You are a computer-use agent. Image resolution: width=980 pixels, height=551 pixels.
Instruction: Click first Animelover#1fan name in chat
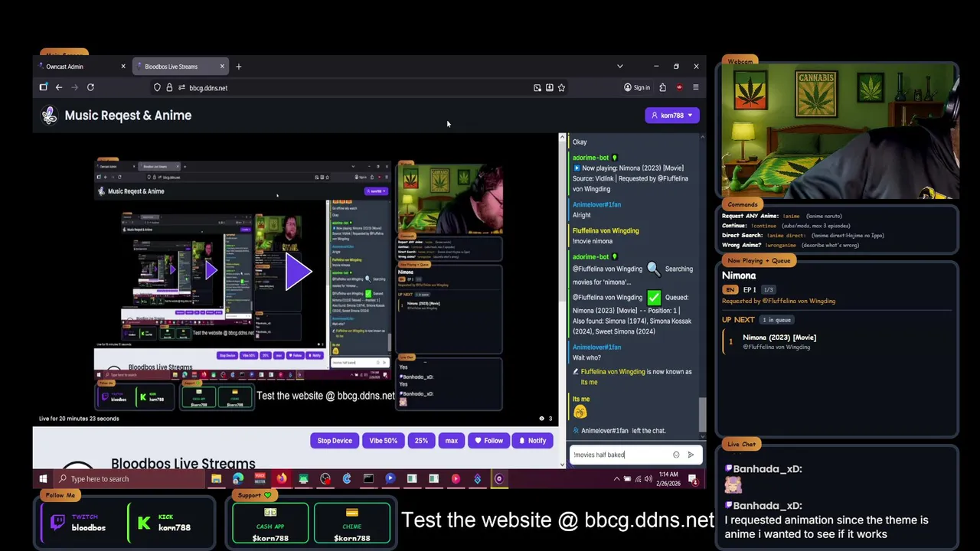pyautogui.click(x=596, y=205)
